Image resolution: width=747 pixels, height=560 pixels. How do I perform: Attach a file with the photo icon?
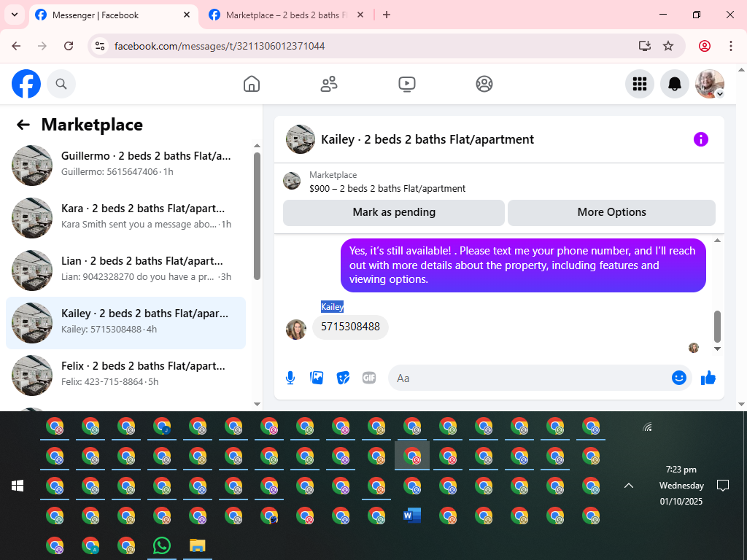(317, 378)
